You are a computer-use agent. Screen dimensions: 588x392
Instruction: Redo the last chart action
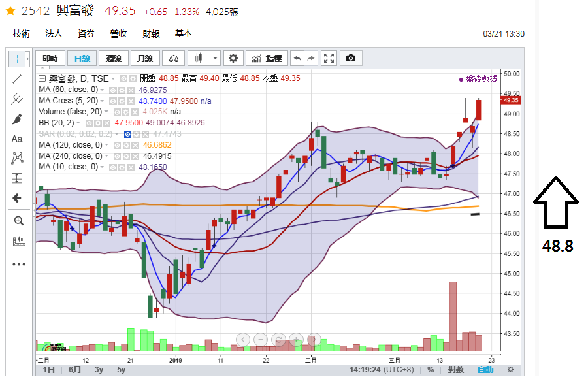pos(311,58)
